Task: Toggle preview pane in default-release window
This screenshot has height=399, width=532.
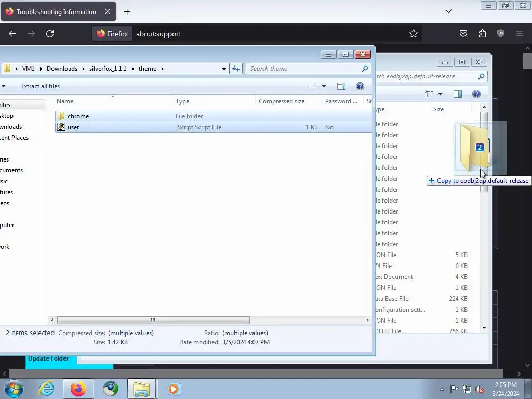Action: coord(458,94)
